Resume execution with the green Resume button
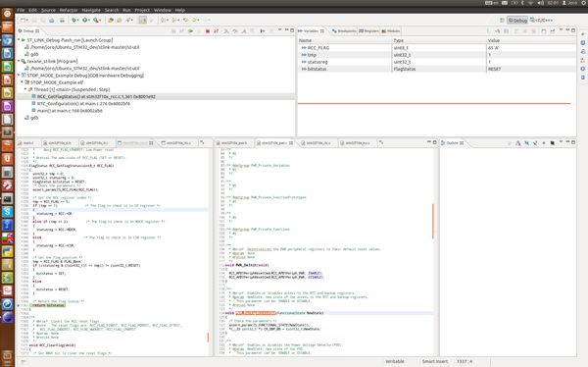588x367 pixels. tap(190, 31)
